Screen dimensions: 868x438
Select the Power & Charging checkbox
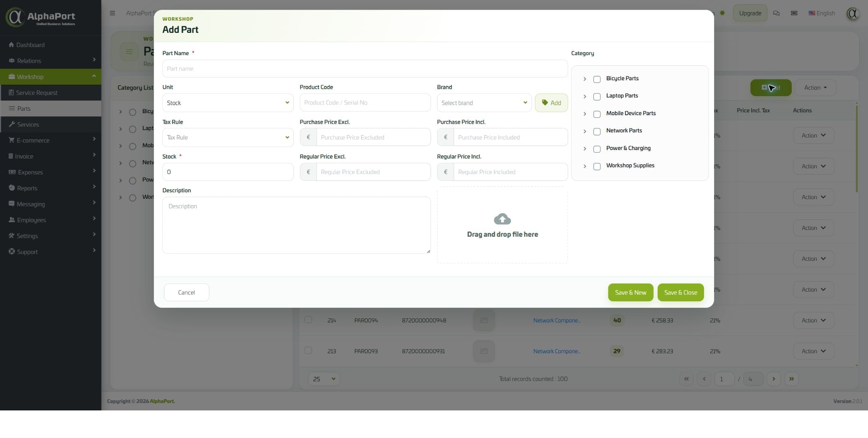(597, 149)
